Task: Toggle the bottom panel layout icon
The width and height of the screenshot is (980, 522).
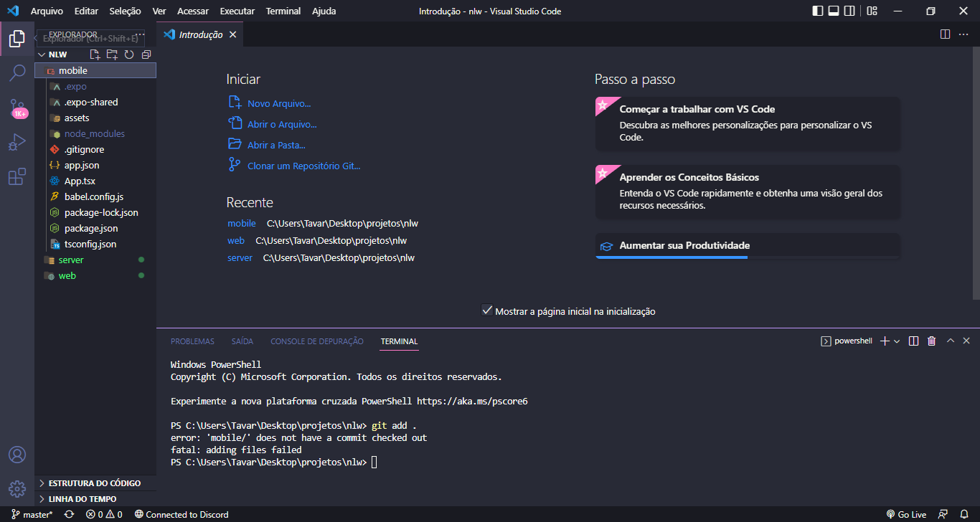Action: [x=834, y=11]
